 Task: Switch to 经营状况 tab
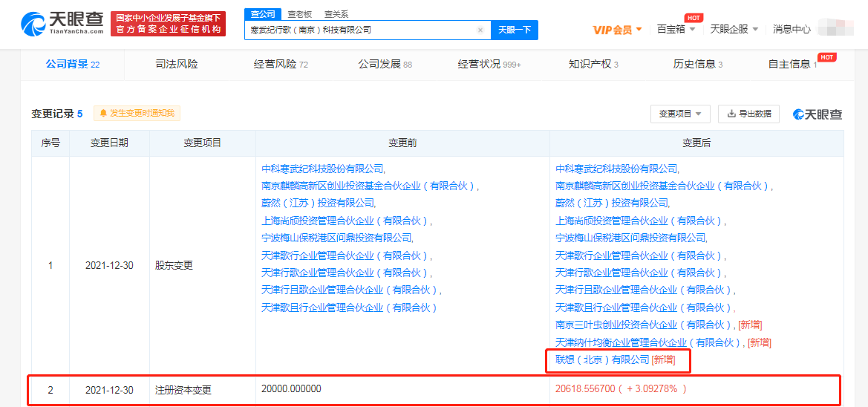pyautogui.click(x=489, y=64)
